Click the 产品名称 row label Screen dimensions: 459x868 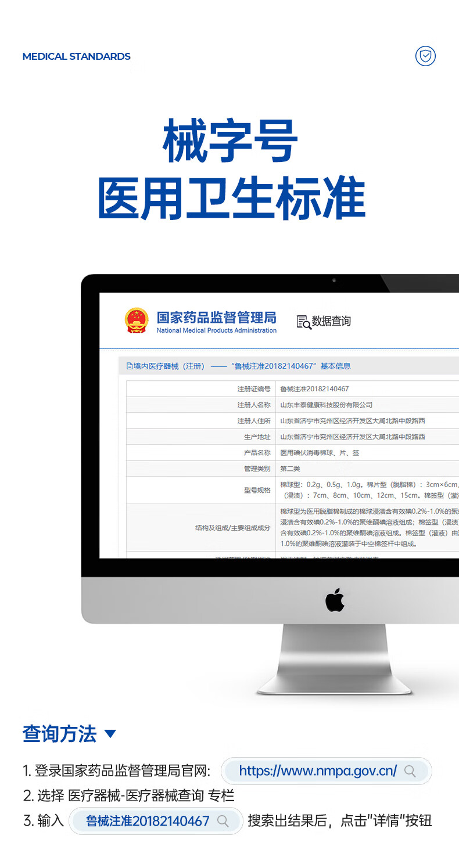click(x=257, y=453)
